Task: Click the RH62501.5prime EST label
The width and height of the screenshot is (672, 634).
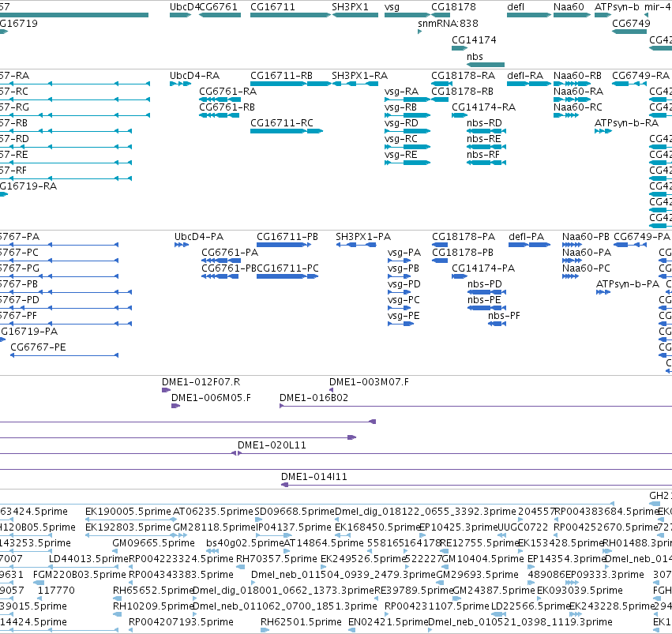Action: (x=302, y=622)
